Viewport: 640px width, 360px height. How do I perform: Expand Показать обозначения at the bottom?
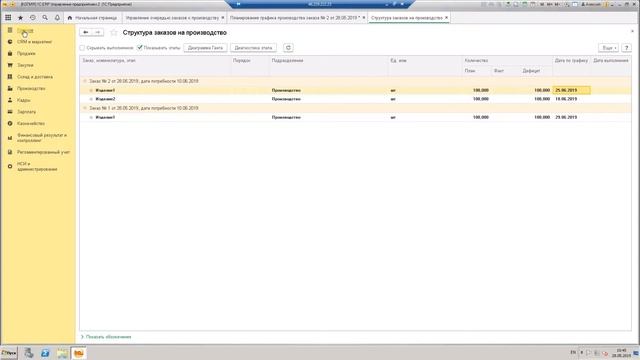click(x=106, y=337)
